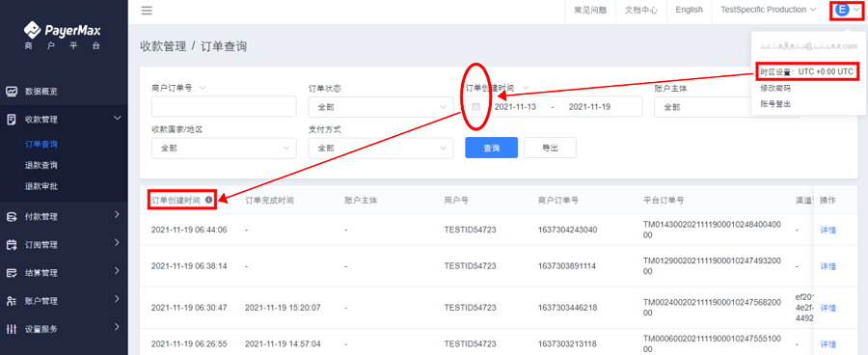Select 退款查询 in the sidebar

click(x=41, y=165)
